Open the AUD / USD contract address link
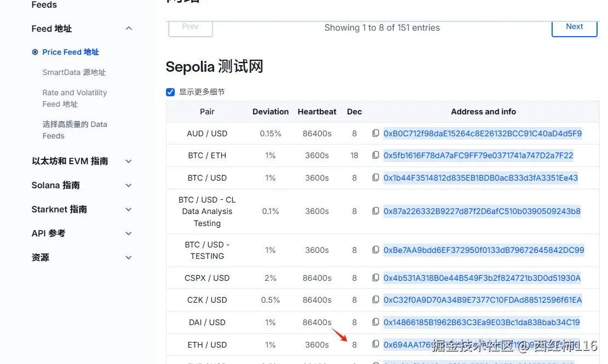Image resolution: width=608 pixels, height=364 pixels. [x=483, y=134]
